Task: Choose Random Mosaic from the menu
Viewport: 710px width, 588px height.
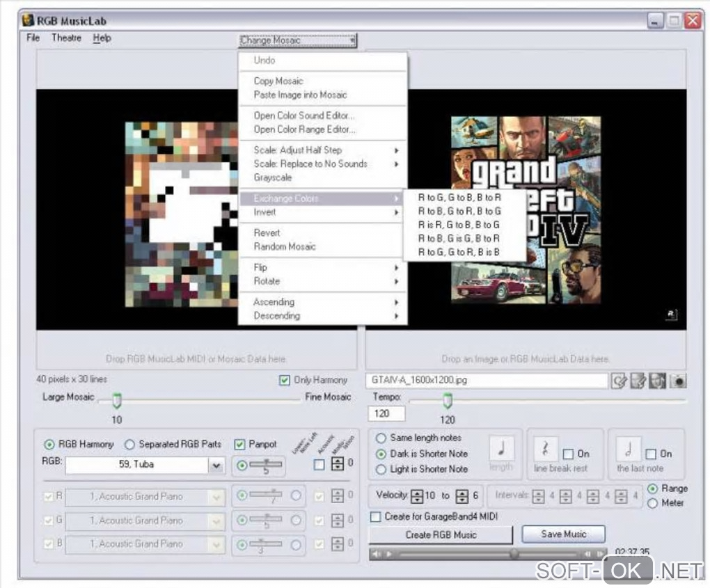Action: click(322, 247)
